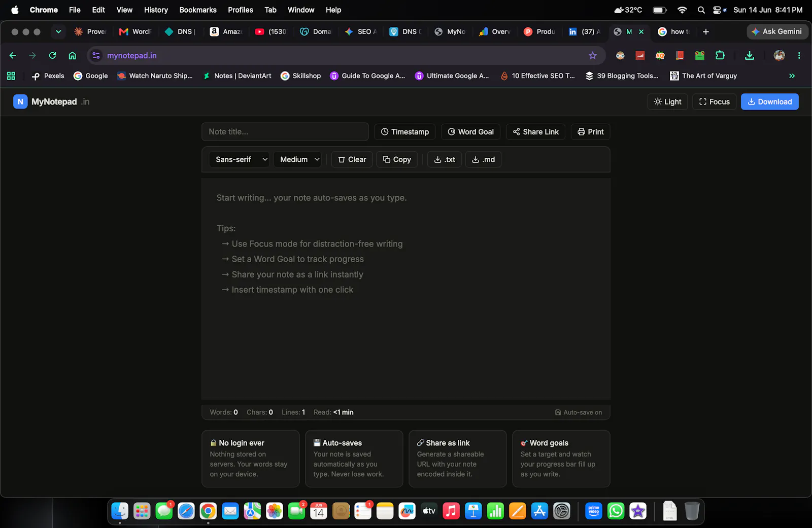Image resolution: width=812 pixels, height=528 pixels.
Task: Switch to the WordPress Gmail tab
Action: (x=135, y=31)
